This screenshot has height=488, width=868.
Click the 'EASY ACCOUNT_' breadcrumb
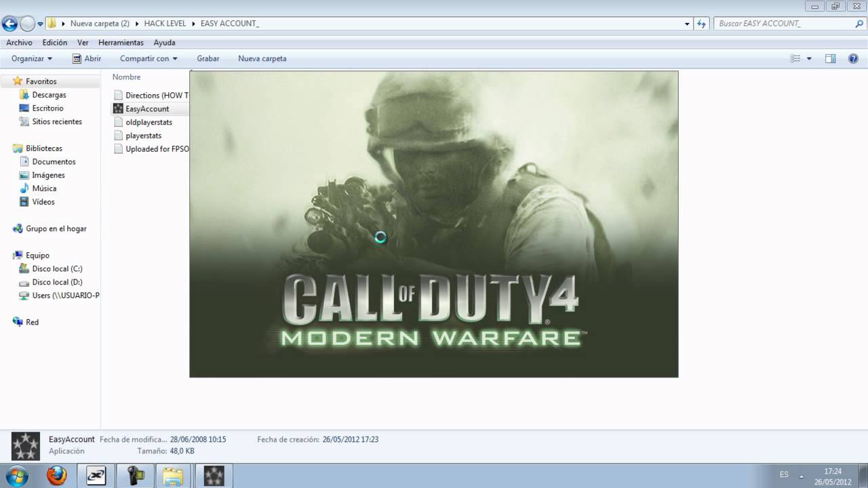point(230,24)
